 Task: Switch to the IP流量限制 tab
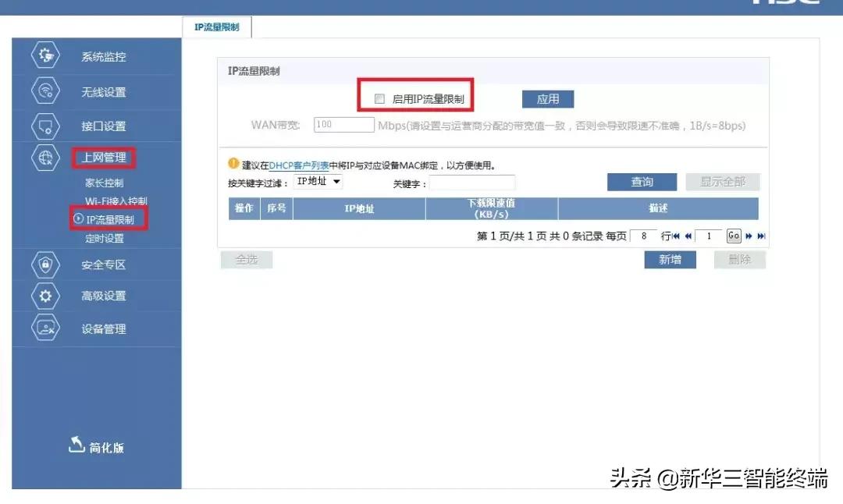point(216,26)
